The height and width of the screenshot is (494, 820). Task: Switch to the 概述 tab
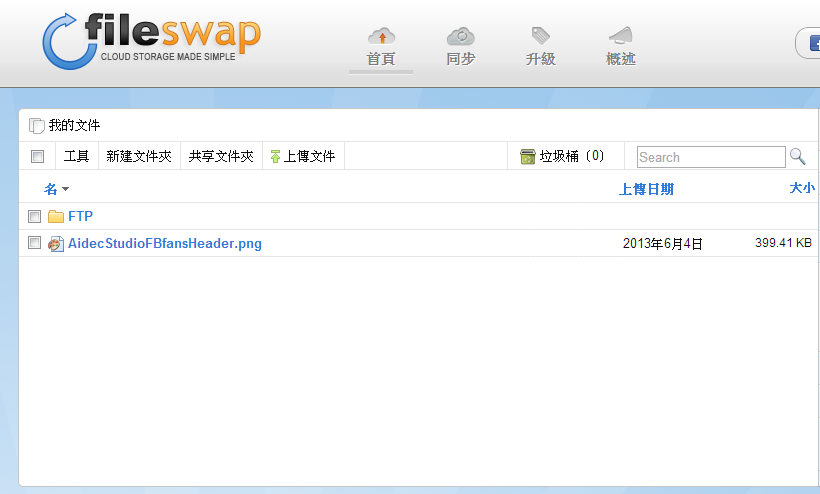pyautogui.click(x=621, y=59)
